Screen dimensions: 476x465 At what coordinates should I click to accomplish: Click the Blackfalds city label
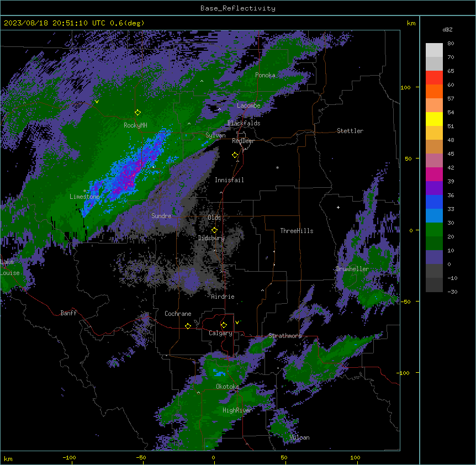point(244,123)
